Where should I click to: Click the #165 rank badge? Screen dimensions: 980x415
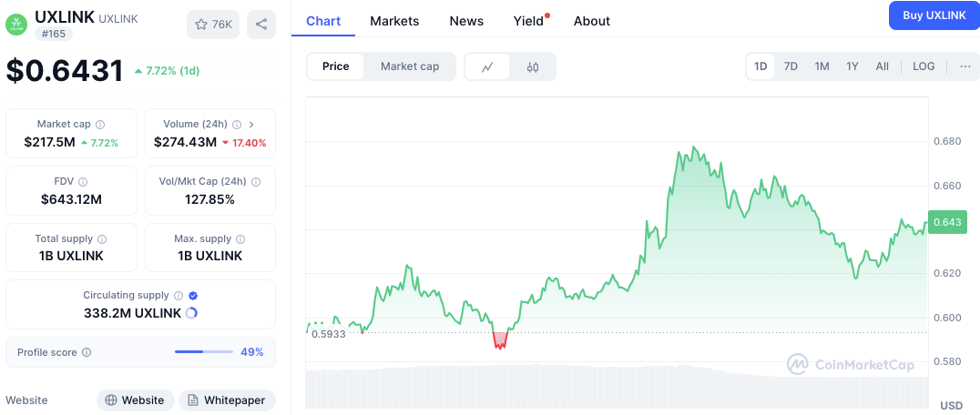tap(53, 34)
